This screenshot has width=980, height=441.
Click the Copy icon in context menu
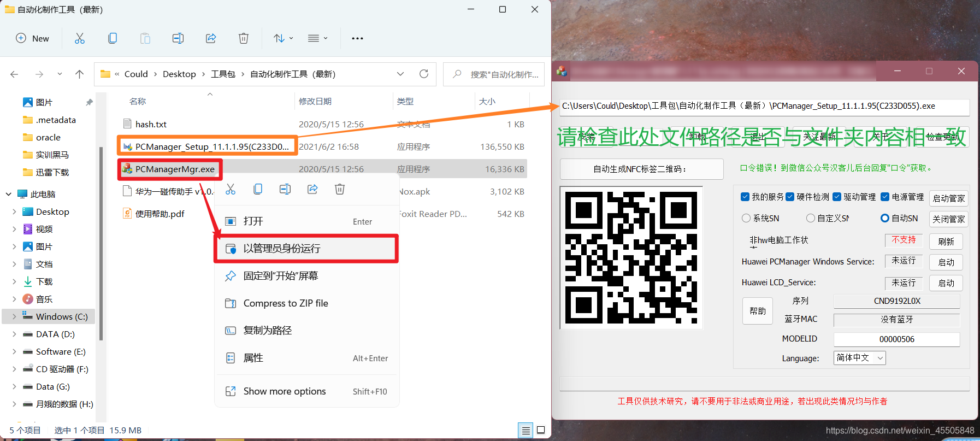tap(258, 190)
